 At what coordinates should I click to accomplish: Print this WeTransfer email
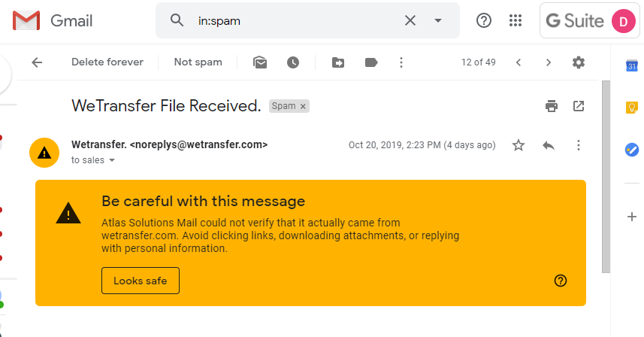(552, 106)
